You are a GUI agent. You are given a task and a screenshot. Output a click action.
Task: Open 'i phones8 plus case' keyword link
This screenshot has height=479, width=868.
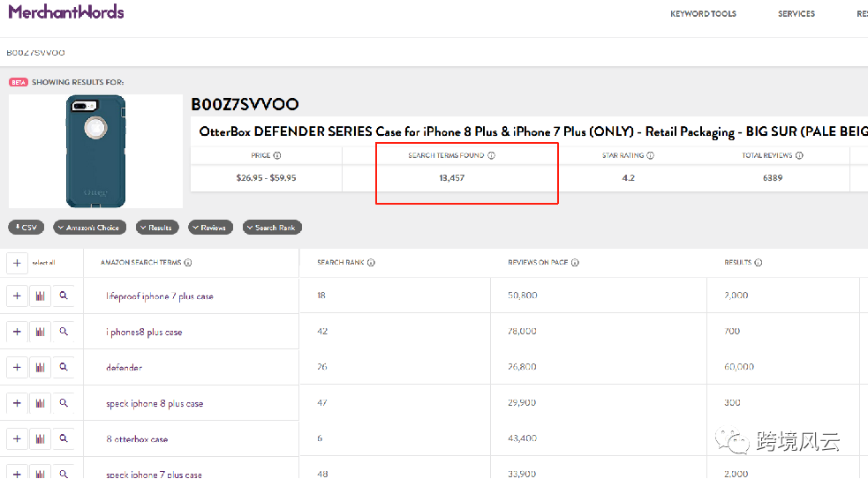tap(144, 332)
